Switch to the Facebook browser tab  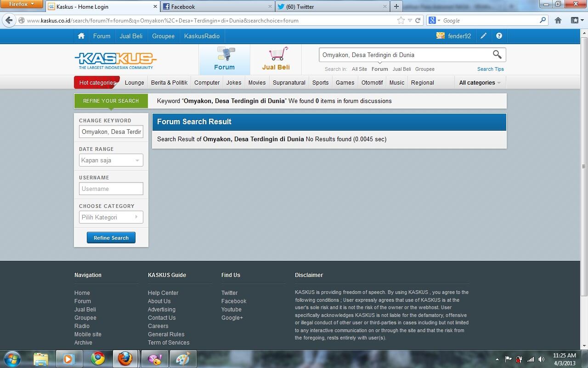(x=218, y=6)
